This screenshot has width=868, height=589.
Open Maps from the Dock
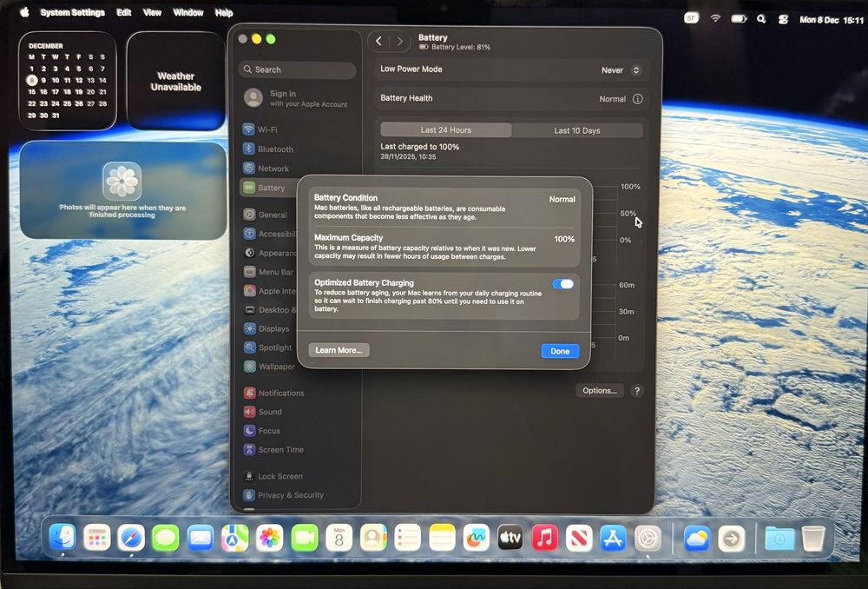click(234, 538)
